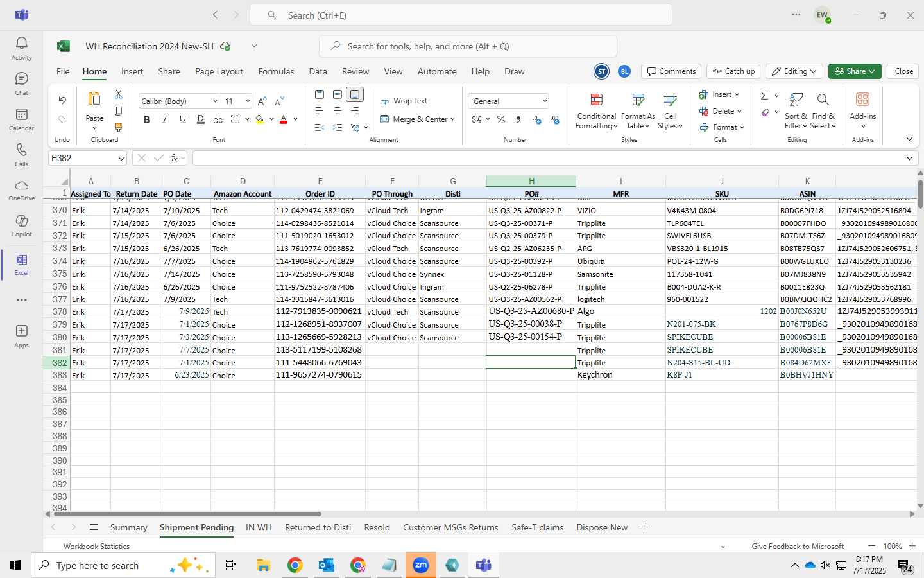The width and height of the screenshot is (924, 578).
Task: Click the fill color bucket swatch
Action: coord(260,119)
